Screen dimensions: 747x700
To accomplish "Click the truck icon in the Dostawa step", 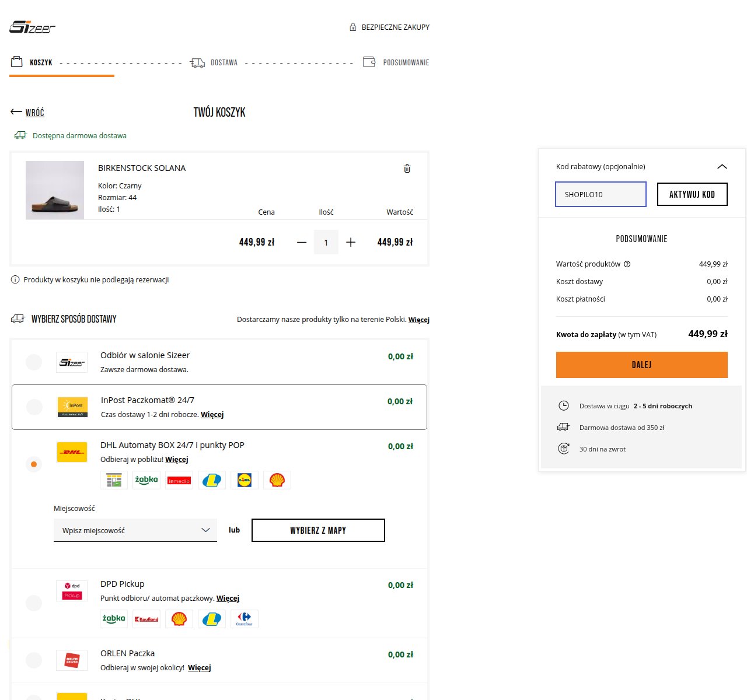I will pyautogui.click(x=198, y=62).
